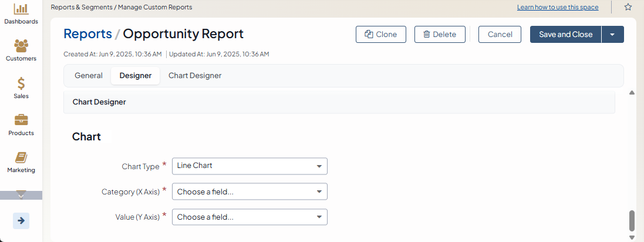This screenshot has width=644, height=242.
Task: Switch to the Chart Designer tab
Action: (195, 76)
